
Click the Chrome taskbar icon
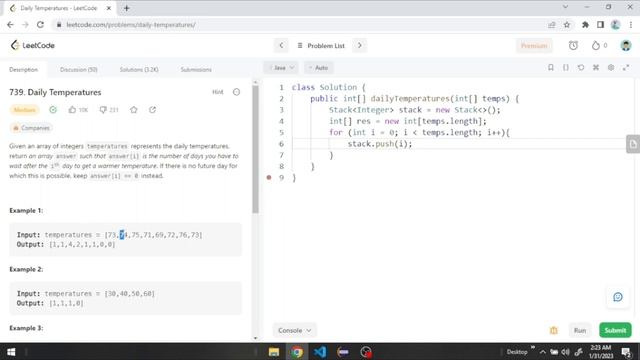(x=297, y=352)
